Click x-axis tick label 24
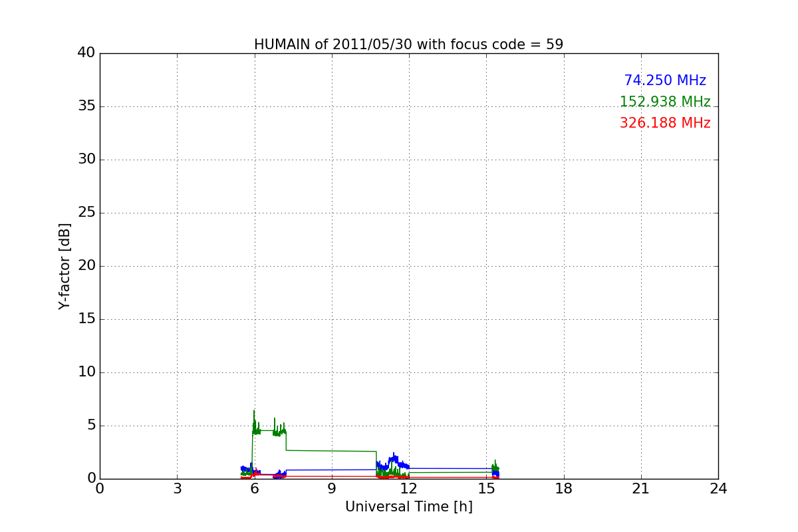798x532 pixels. point(718,489)
